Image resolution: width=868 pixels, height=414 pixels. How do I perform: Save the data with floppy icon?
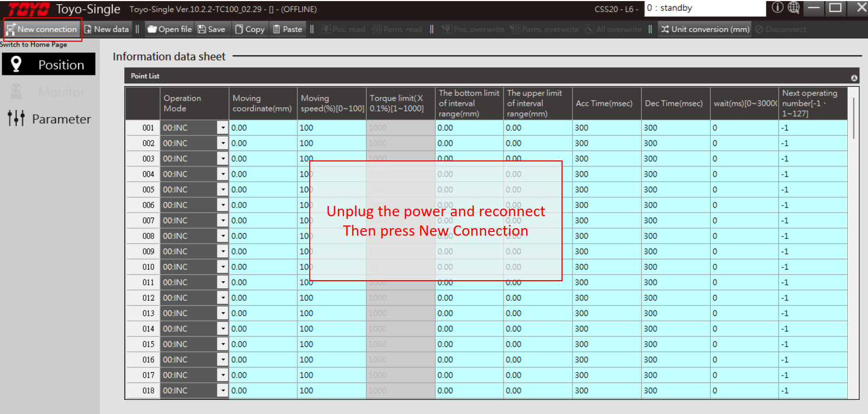[x=212, y=29]
